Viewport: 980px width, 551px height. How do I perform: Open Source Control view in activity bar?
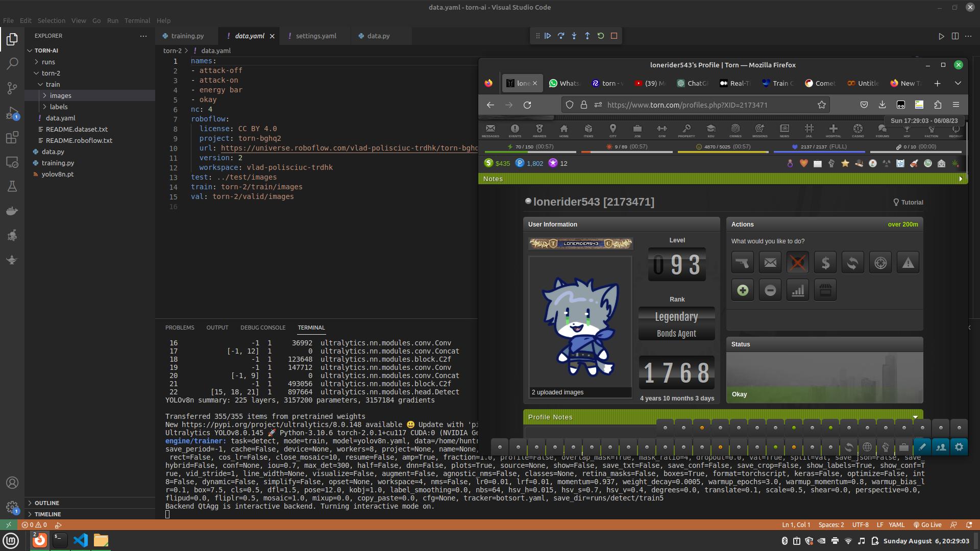coord(12,88)
